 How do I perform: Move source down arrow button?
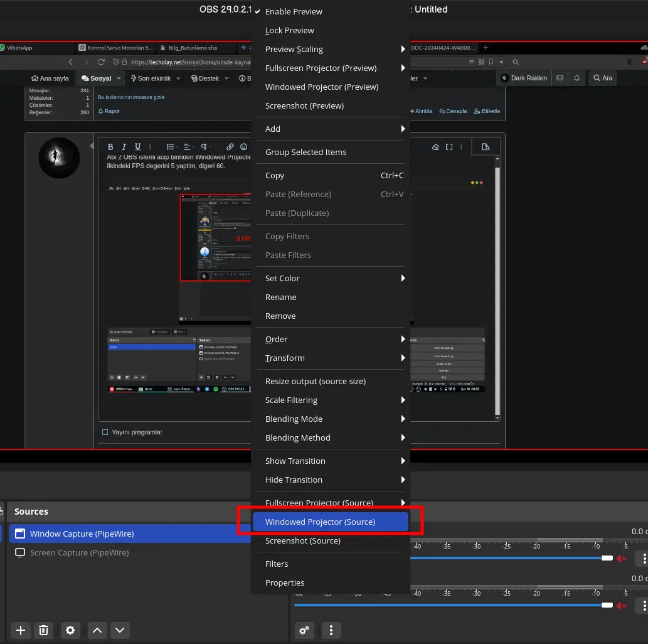(x=120, y=630)
